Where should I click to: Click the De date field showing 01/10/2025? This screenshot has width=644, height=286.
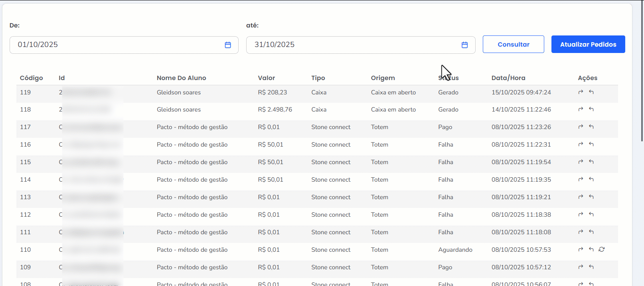(116, 45)
